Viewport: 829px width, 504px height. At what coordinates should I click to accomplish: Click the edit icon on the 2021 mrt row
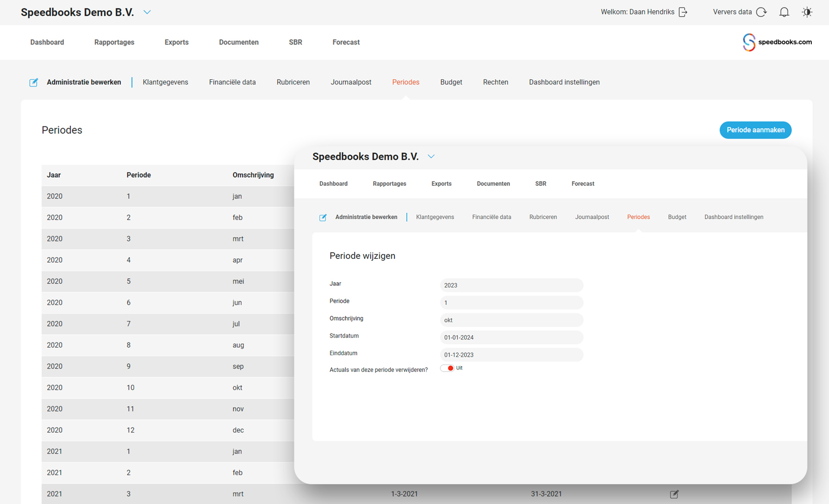coord(675,494)
